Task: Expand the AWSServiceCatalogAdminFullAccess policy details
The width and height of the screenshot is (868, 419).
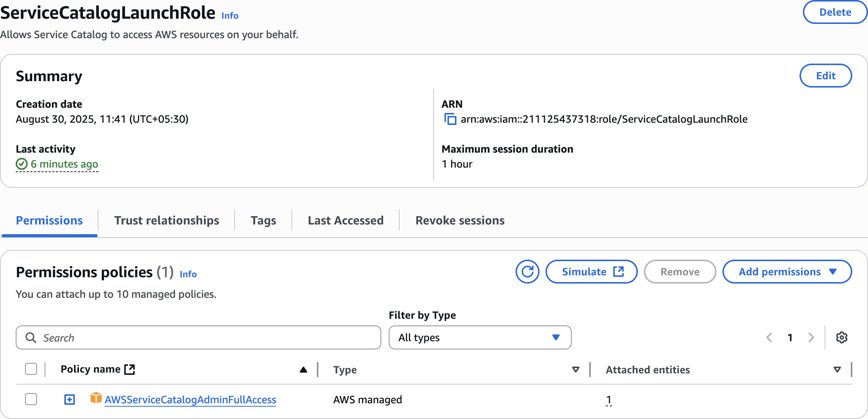Action: point(70,399)
